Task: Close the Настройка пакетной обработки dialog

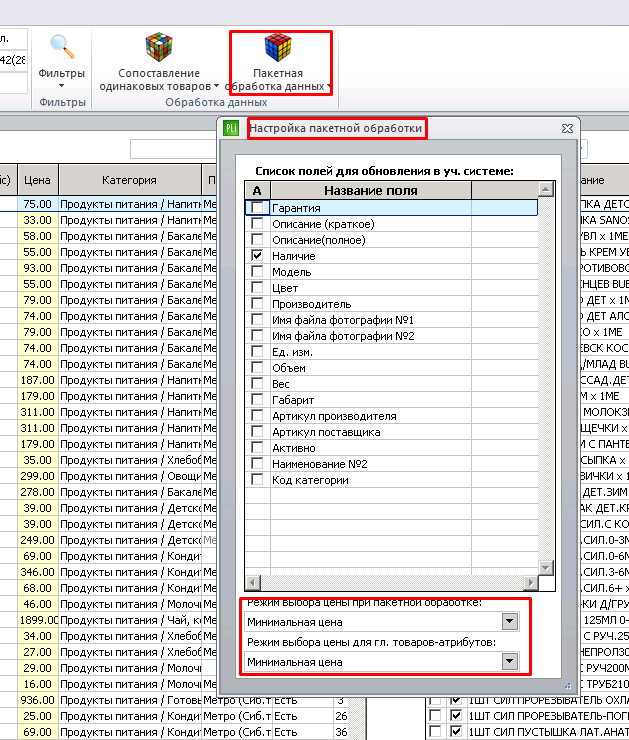Action: (x=567, y=128)
